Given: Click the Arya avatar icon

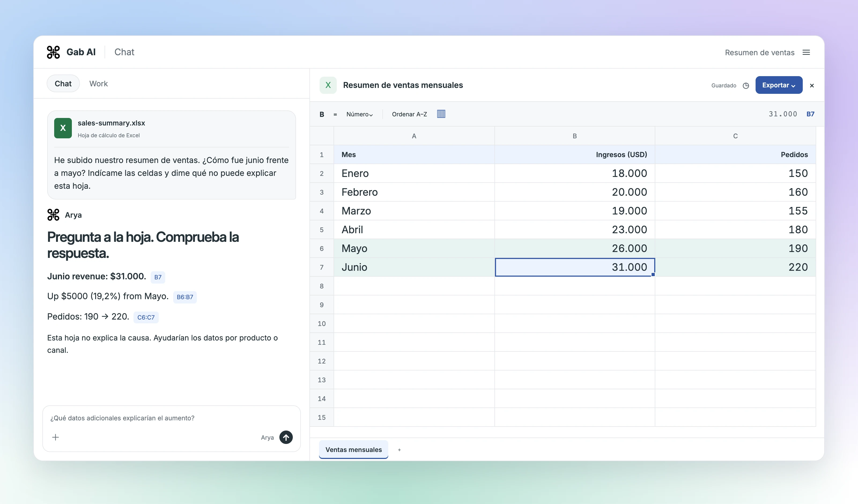Looking at the screenshot, I should [53, 215].
